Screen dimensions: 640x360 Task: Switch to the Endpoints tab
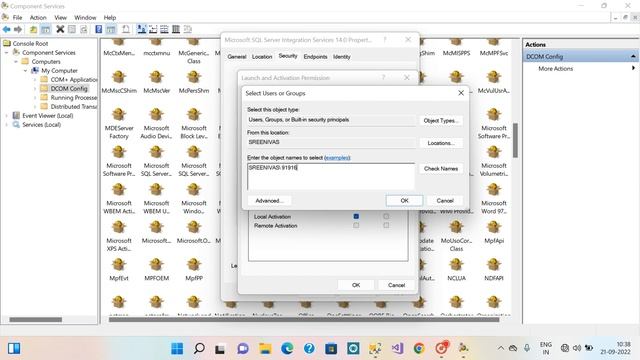click(x=315, y=57)
